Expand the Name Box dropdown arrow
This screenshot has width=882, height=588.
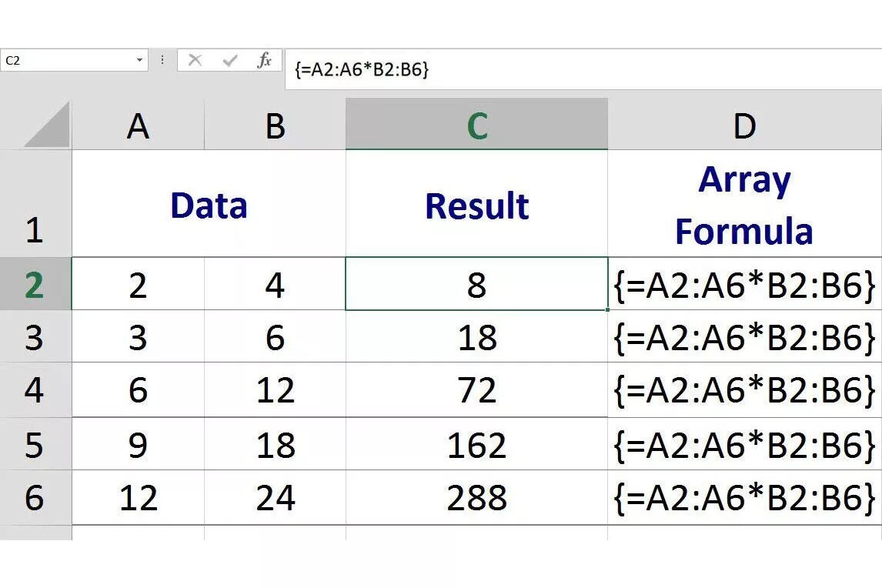139,61
